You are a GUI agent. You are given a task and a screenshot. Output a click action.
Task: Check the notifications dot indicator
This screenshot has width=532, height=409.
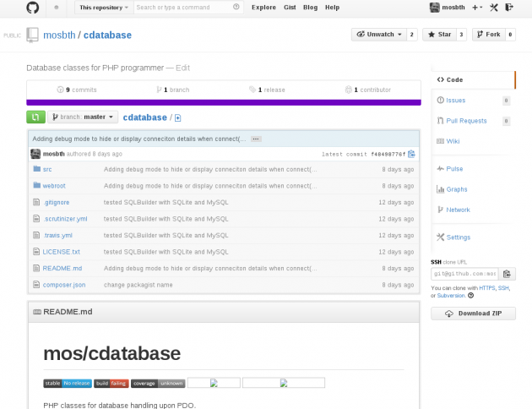click(x=57, y=7)
